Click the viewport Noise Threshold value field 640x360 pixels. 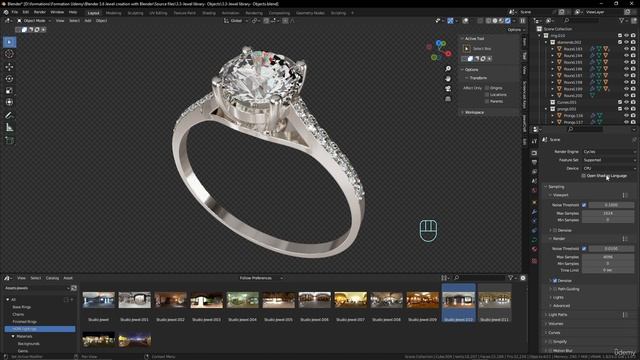pyautogui.click(x=611, y=205)
